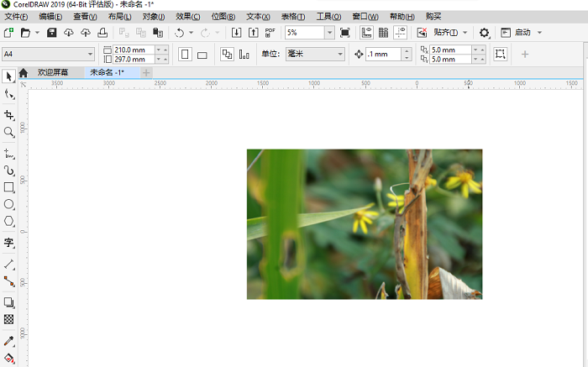This screenshot has width=588, height=367.
Task: Pick the Ellipse tool
Action: (9, 204)
